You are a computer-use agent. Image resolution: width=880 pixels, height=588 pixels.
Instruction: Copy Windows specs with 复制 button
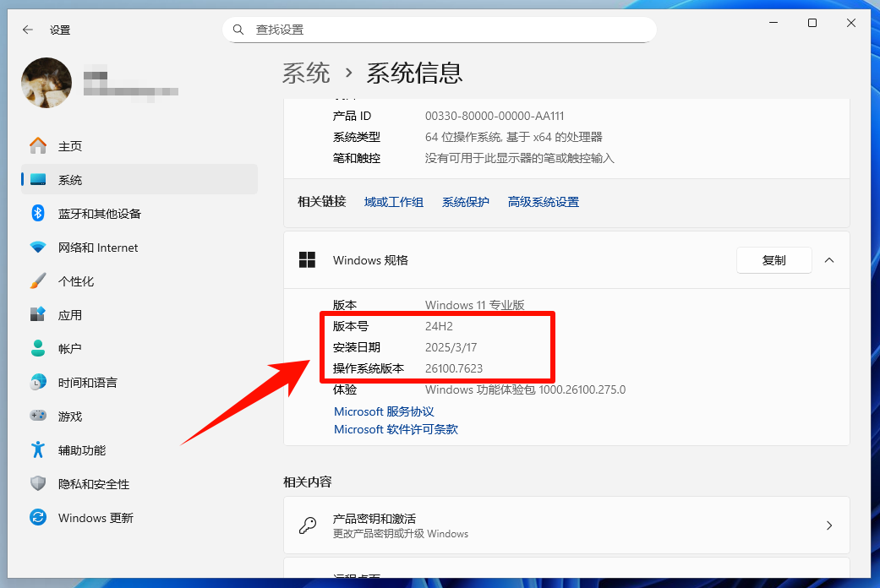(774, 260)
